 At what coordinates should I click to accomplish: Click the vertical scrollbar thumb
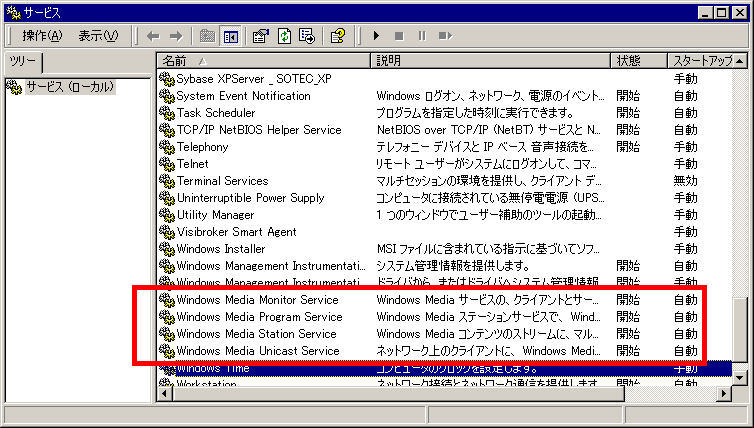740,330
